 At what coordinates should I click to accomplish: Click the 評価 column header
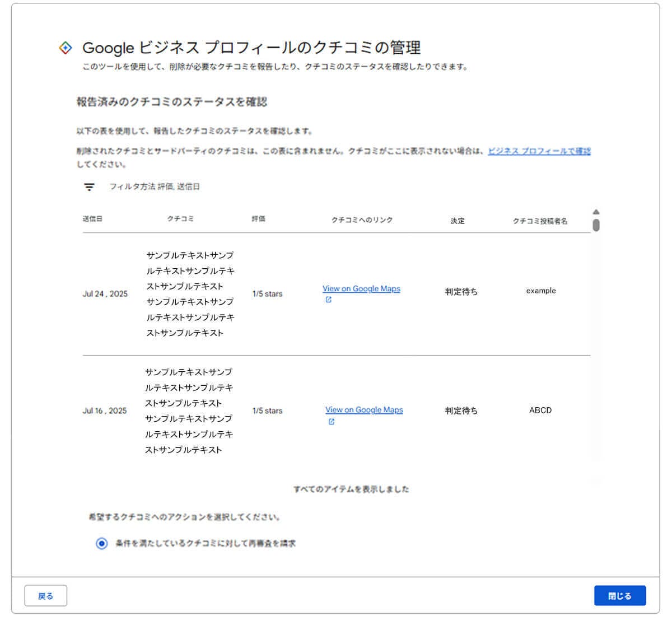pyautogui.click(x=258, y=219)
